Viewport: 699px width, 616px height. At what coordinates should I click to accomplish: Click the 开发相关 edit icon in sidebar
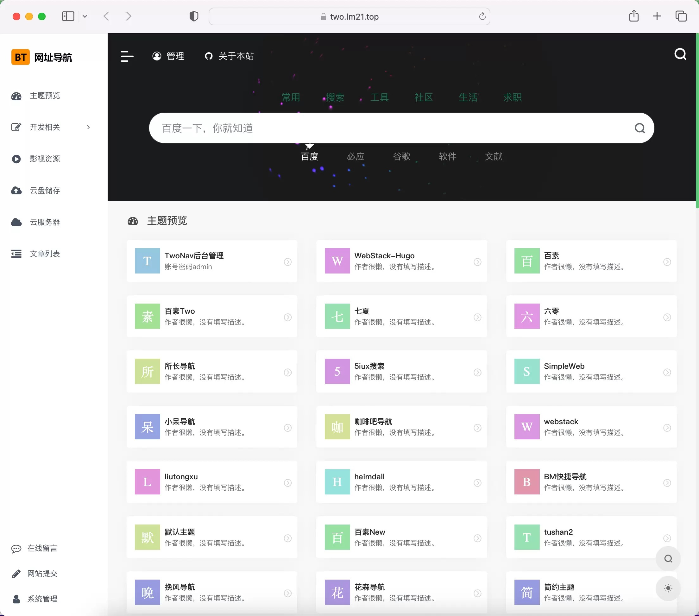point(16,127)
